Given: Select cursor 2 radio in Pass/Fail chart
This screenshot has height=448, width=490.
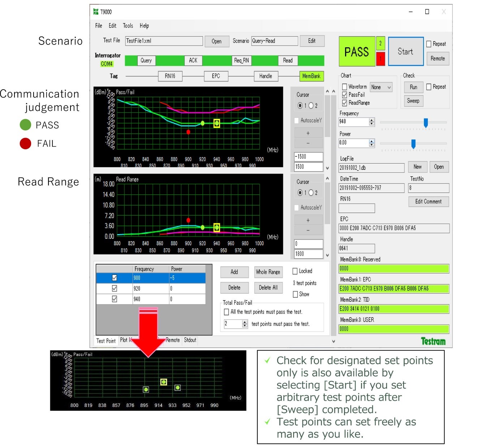Looking at the screenshot, I should click(311, 106).
